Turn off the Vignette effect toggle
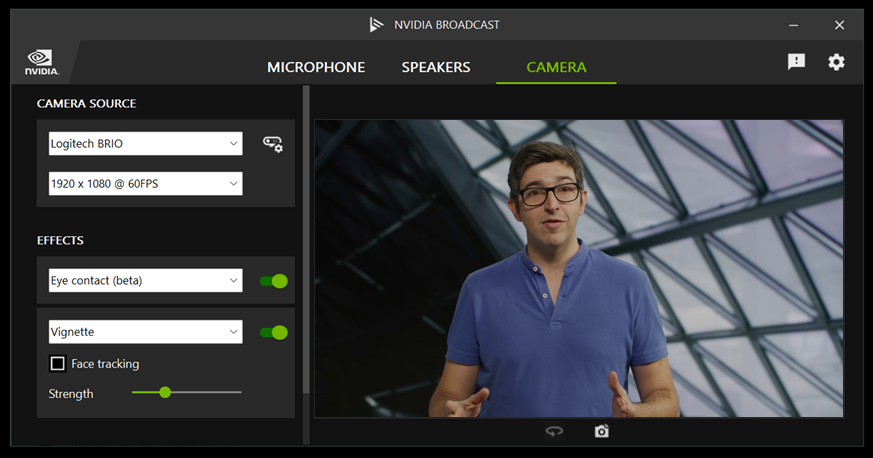 tap(273, 332)
